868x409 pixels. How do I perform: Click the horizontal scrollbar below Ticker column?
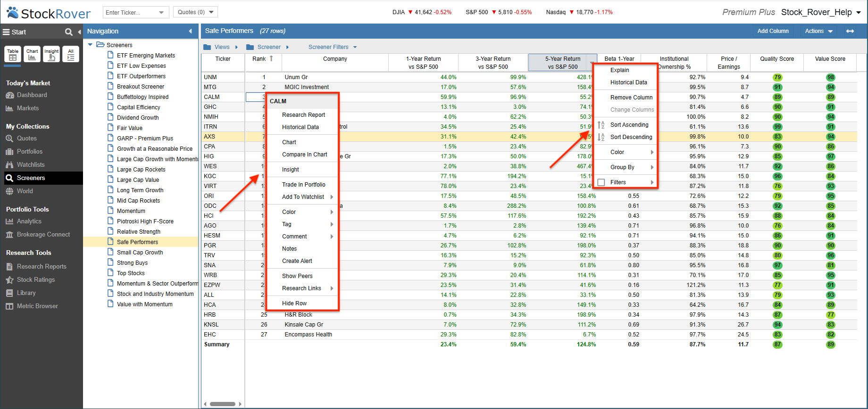(x=222, y=404)
